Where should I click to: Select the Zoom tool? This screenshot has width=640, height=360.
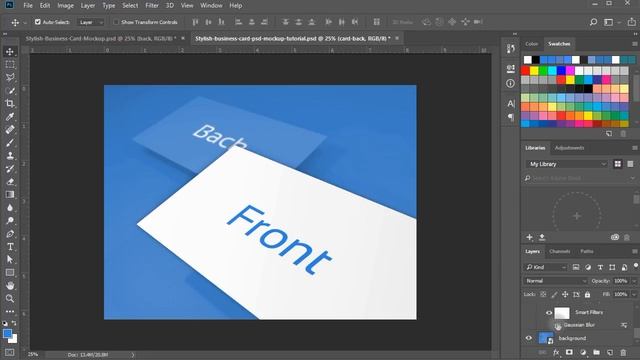pos(10,299)
